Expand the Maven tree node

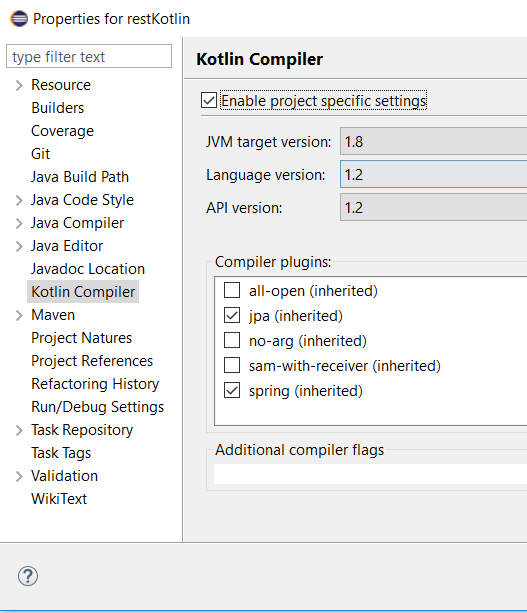point(19,315)
